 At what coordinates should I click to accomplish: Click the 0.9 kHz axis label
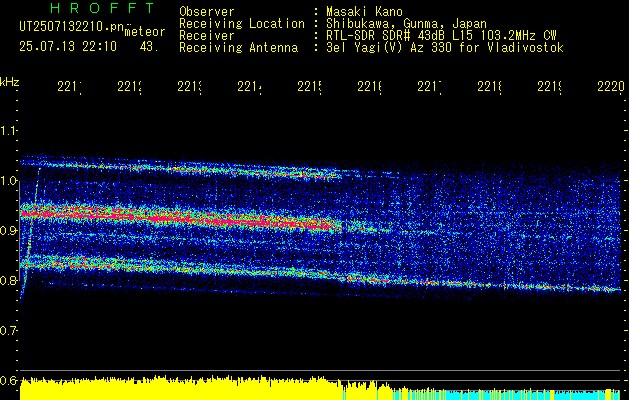[8, 230]
